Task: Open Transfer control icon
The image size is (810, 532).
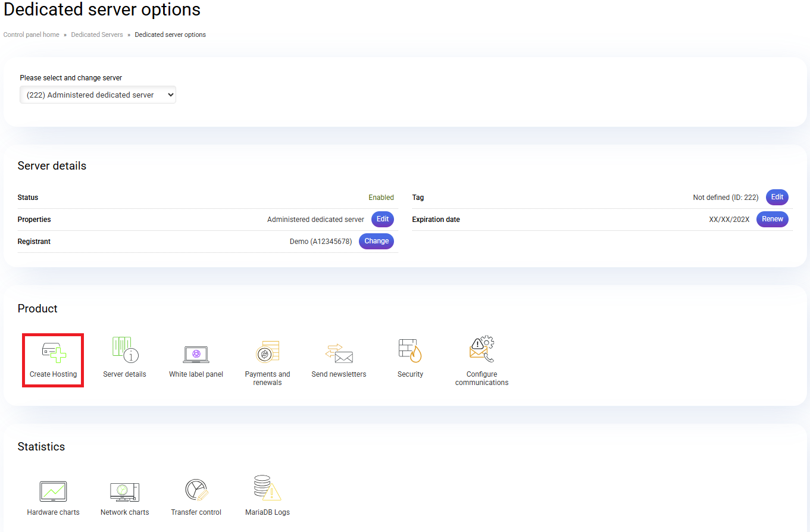Action: (196, 490)
